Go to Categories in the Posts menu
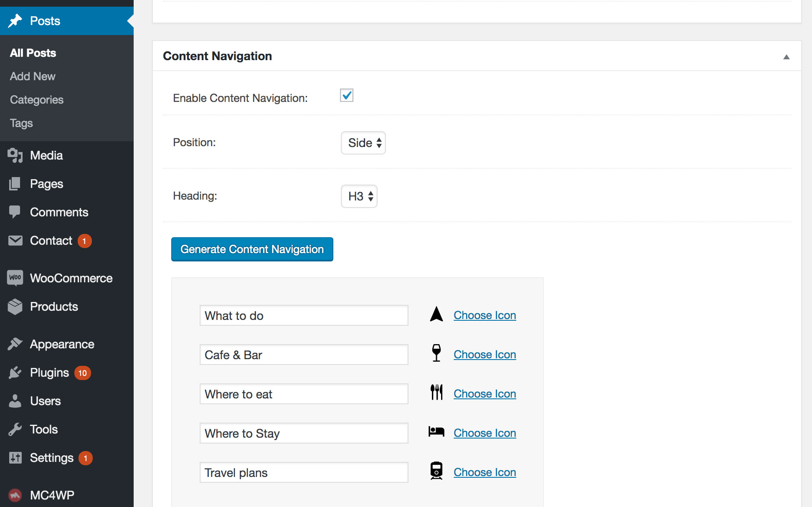The image size is (812, 507). [x=36, y=99]
